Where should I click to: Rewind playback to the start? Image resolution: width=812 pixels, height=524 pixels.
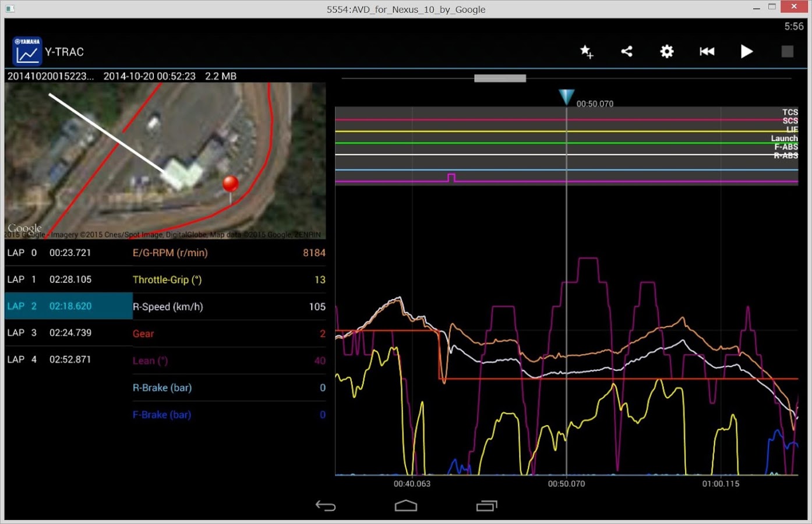pyautogui.click(x=707, y=52)
